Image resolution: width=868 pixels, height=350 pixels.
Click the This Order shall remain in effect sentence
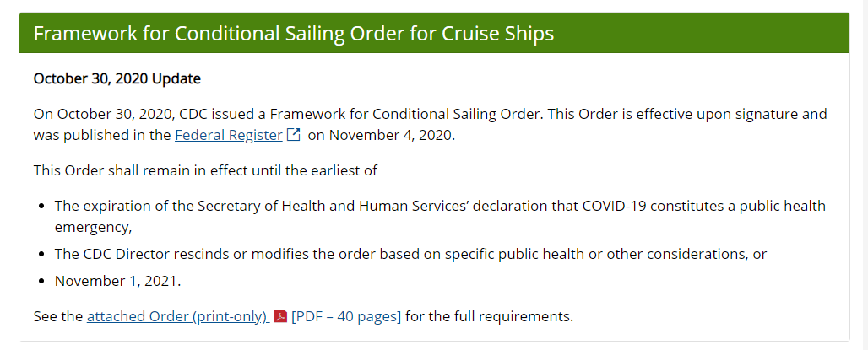coord(205,170)
